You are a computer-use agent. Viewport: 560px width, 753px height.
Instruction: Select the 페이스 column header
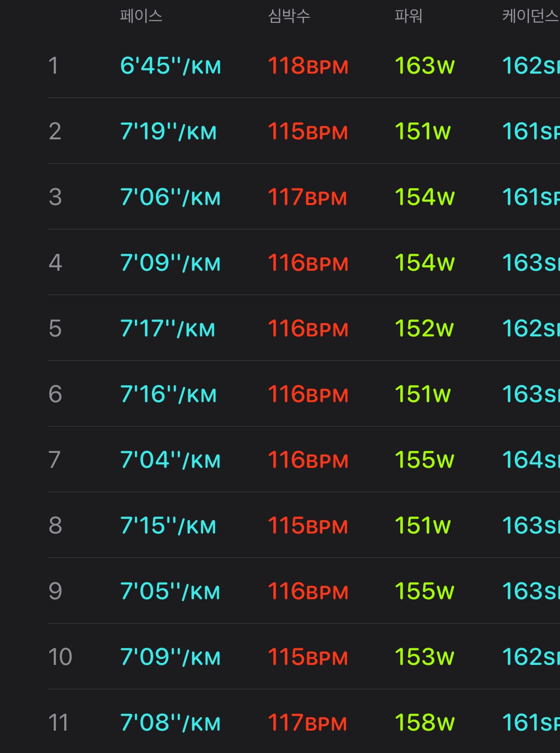pos(141,16)
